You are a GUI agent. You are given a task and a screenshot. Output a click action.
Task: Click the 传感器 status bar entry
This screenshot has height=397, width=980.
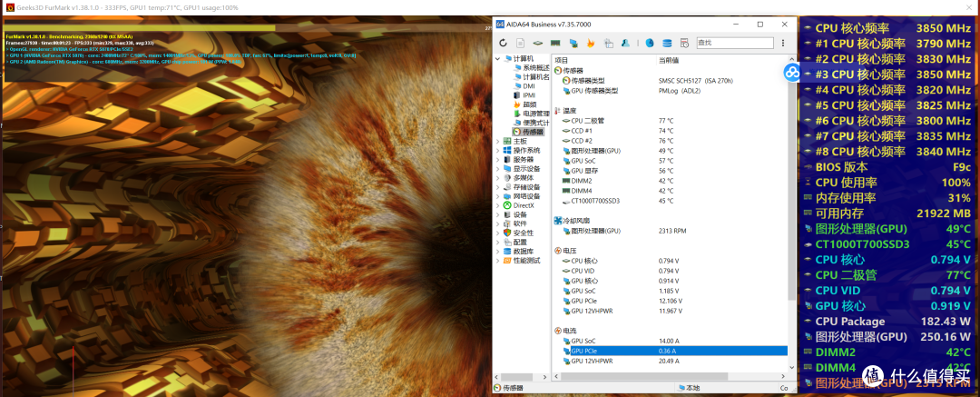(x=510, y=388)
